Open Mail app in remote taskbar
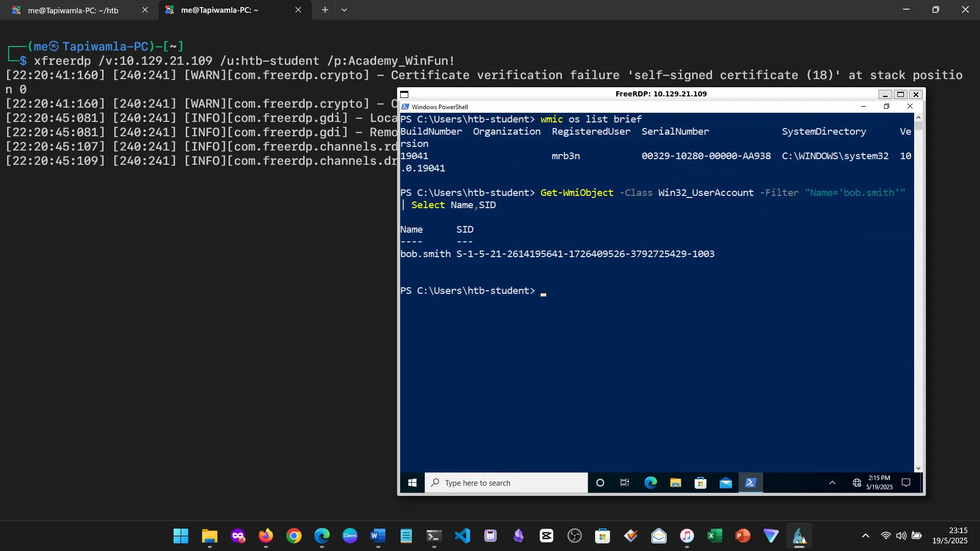 click(725, 483)
